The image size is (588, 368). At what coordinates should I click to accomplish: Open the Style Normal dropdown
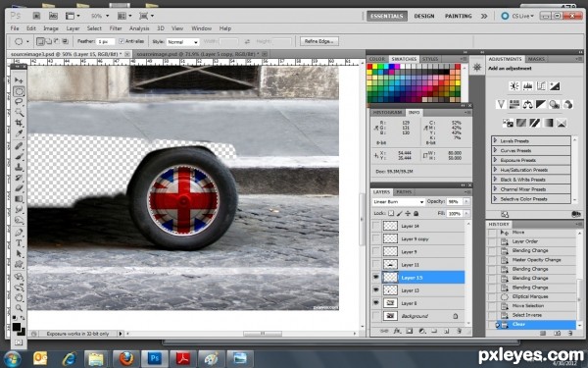coord(182,41)
